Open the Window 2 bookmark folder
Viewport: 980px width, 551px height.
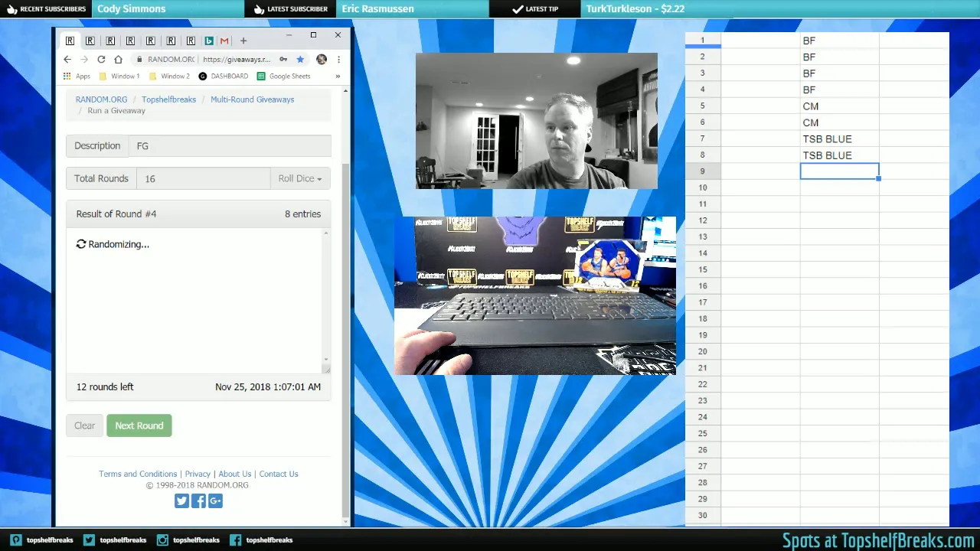coord(169,76)
